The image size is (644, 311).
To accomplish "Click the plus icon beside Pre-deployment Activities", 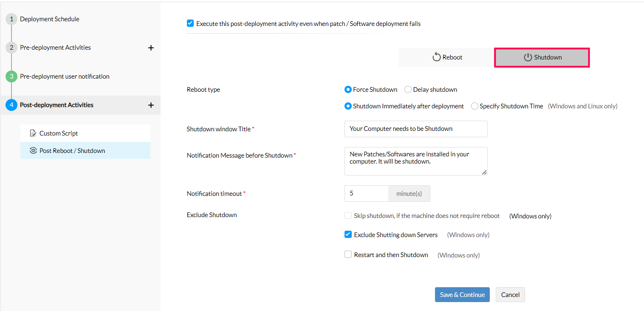I will click(x=151, y=48).
